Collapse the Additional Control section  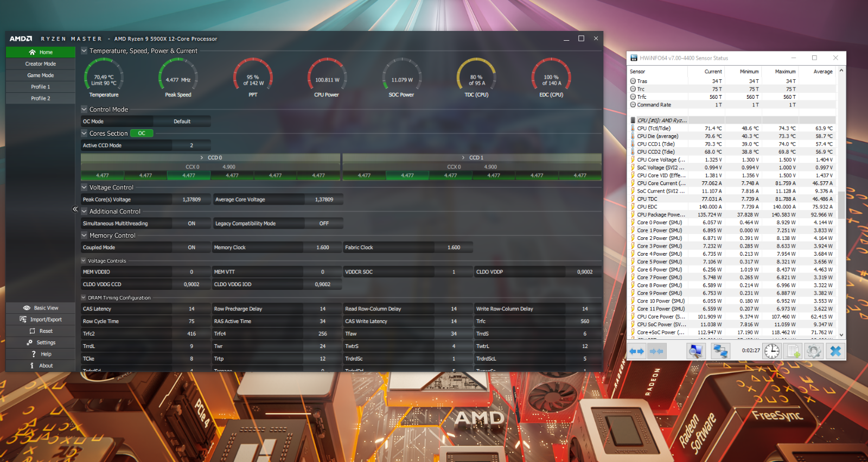point(84,211)
